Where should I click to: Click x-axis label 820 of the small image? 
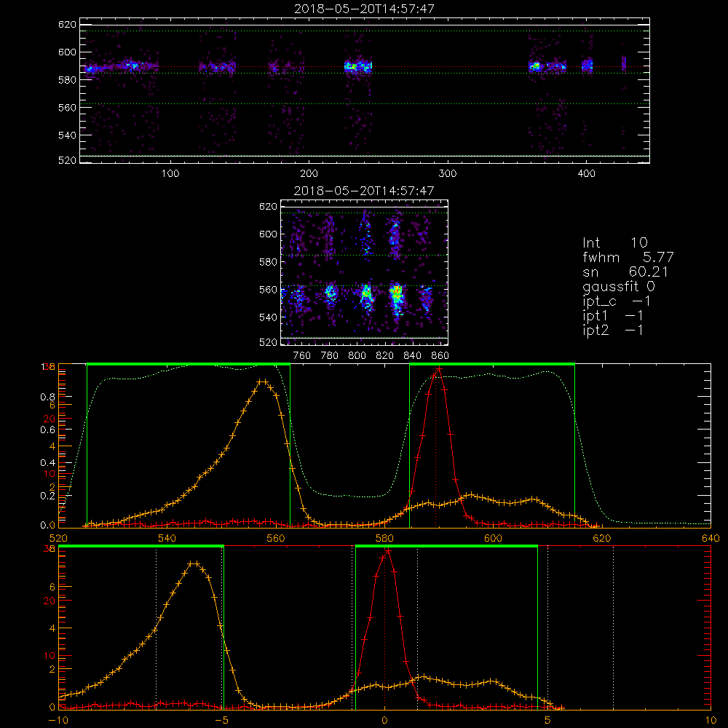point(385,356)
